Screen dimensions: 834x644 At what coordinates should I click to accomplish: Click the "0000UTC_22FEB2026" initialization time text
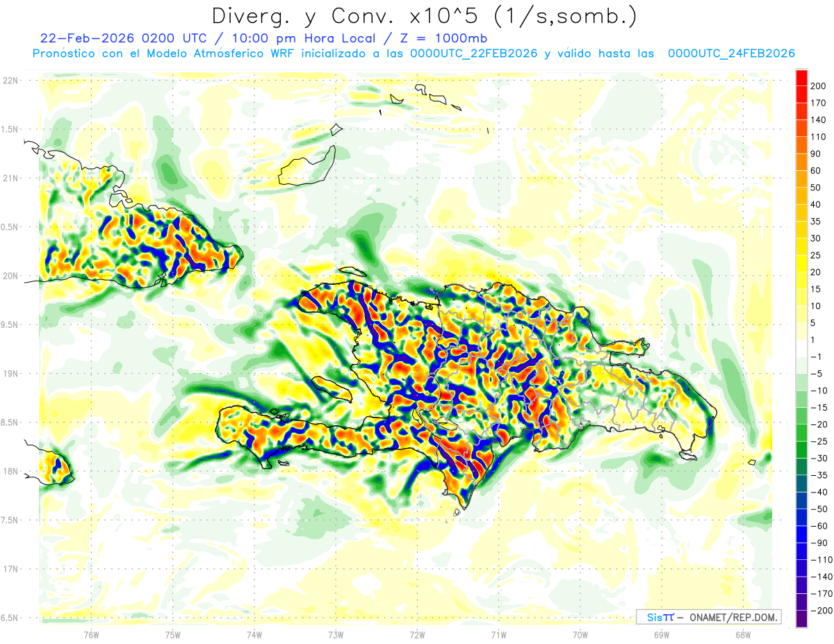pos(475,53)
